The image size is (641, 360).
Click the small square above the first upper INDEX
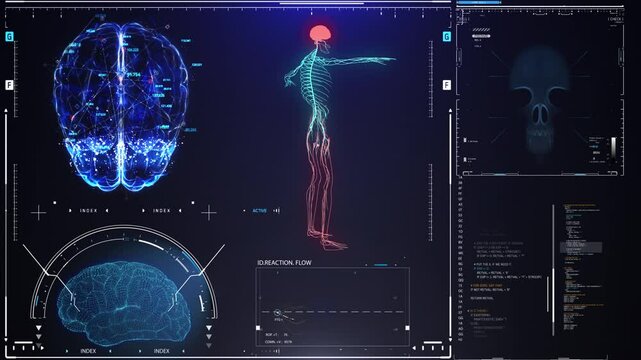coord(55,202)
